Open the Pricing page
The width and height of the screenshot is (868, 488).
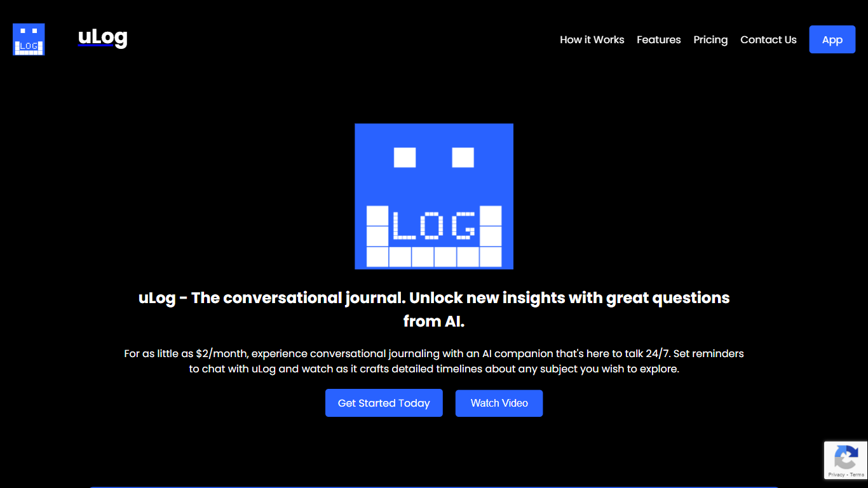(x=710, y=39)
